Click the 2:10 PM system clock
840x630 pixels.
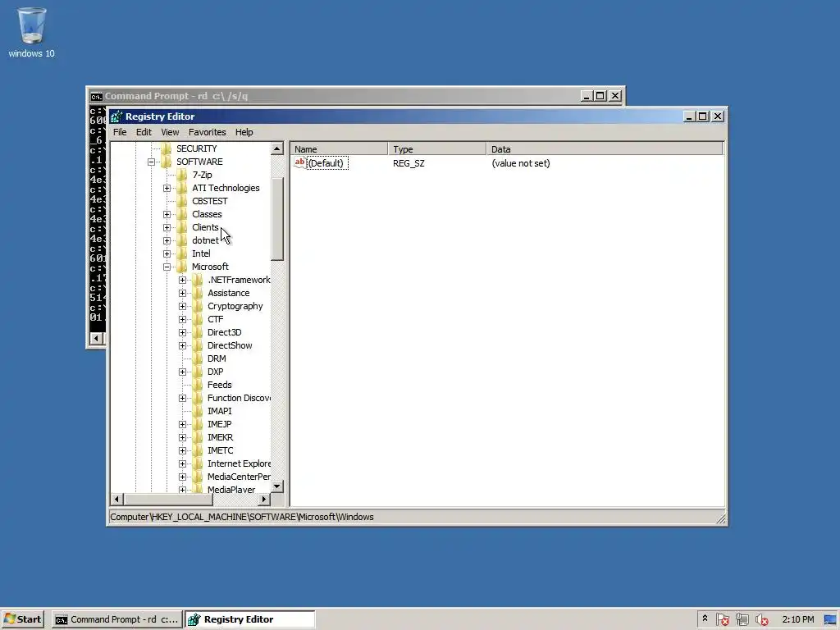click(x=797, y=619)
